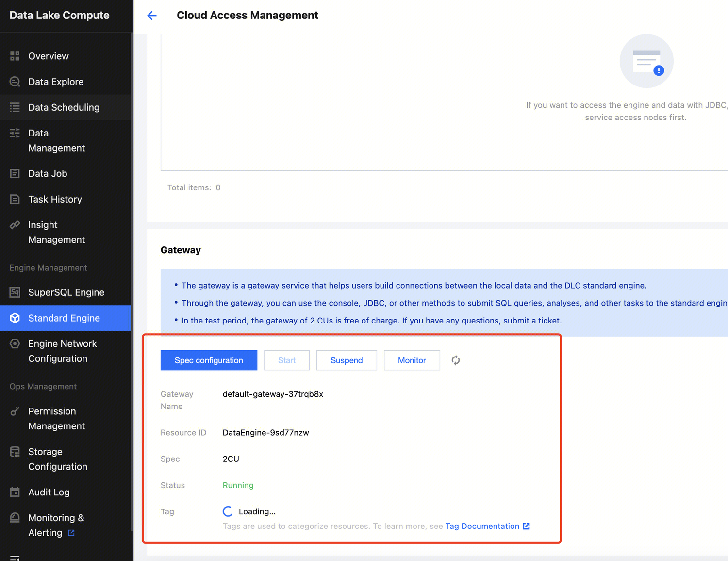Open Task History page
Image resolution: width=728 pixels, height=561 pixels.
pos(55,200)
